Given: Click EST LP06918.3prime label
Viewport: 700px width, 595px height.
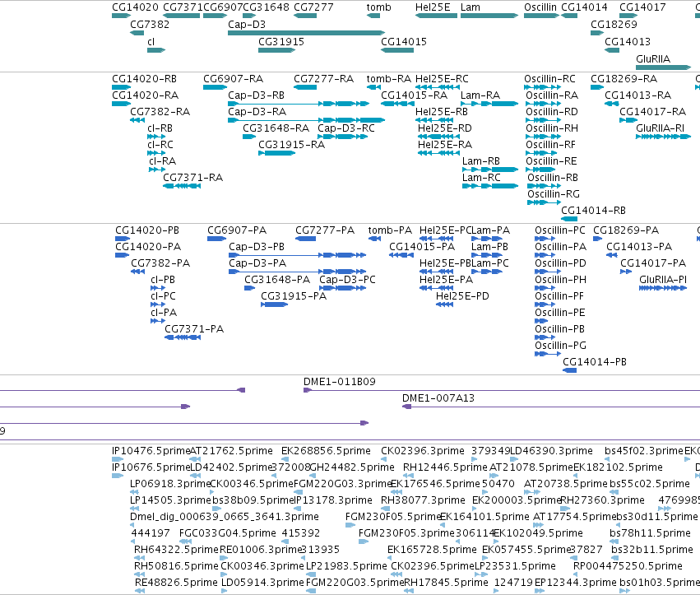Looking at the screenshot, I should point(169,484).
